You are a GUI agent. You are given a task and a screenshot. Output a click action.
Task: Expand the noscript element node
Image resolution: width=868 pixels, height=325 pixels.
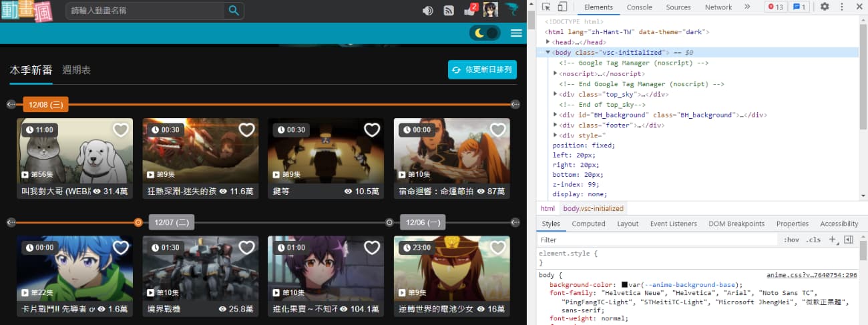coord(556,73)
